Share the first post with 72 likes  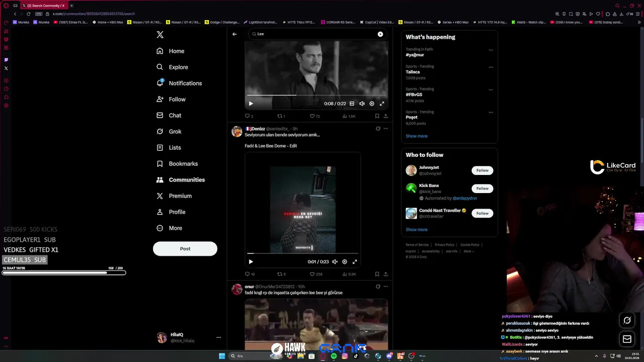click(386, 116)
